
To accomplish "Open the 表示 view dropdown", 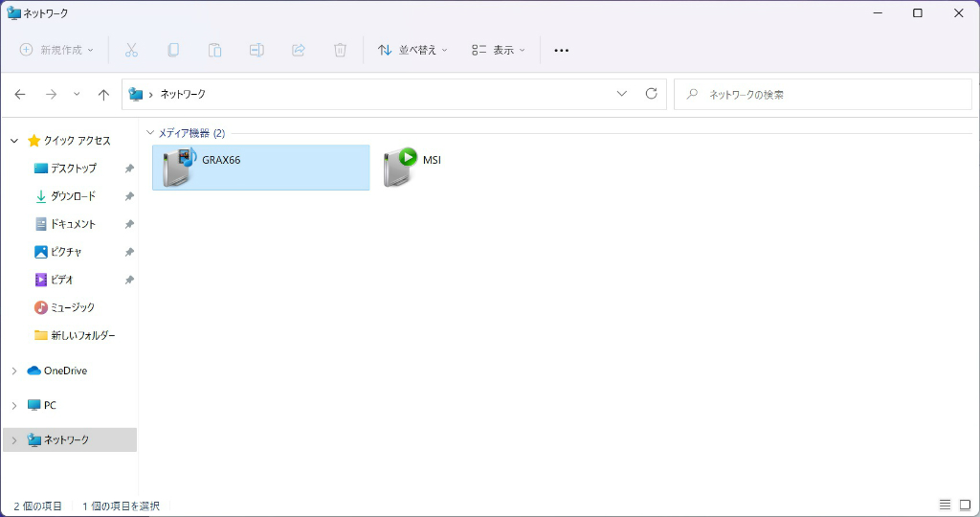I will click(498, 50).
